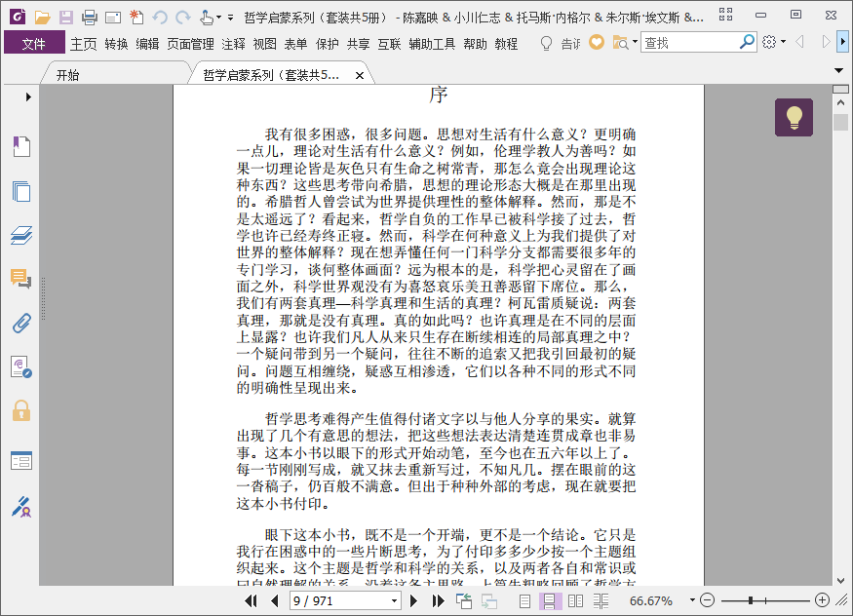Open search settings gear icon
This screenshot has height=616, width=853.
coord(769,42)
